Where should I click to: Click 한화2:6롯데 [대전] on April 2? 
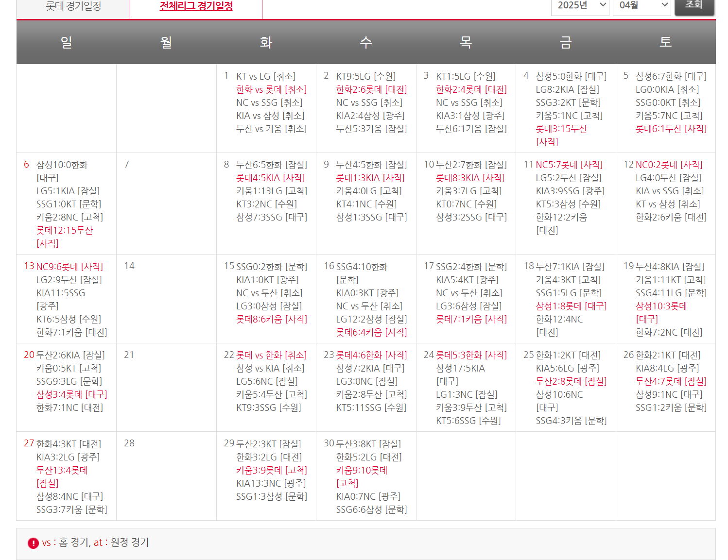tap(371, 89)
